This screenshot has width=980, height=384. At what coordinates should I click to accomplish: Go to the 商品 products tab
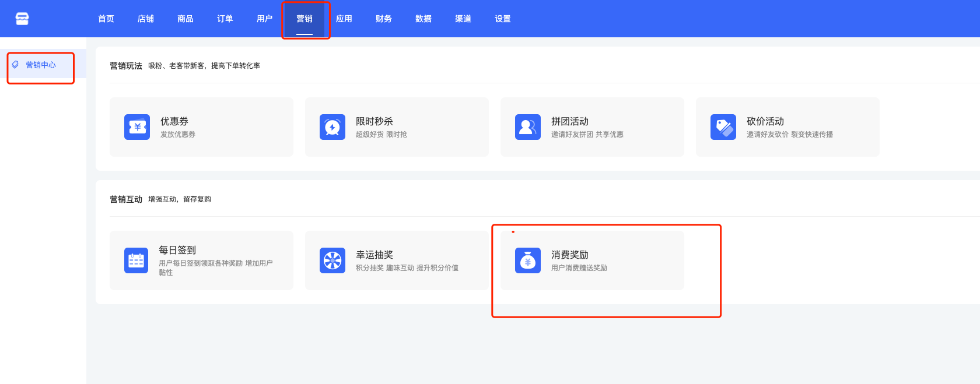(185, 19)
